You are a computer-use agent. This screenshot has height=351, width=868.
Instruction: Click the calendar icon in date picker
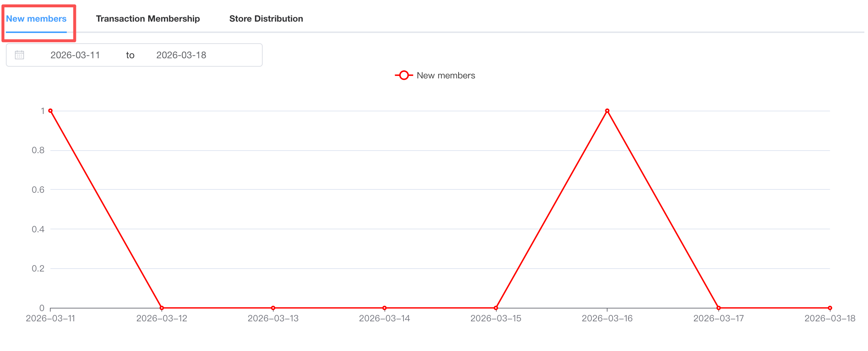click(x=19, y=55)
